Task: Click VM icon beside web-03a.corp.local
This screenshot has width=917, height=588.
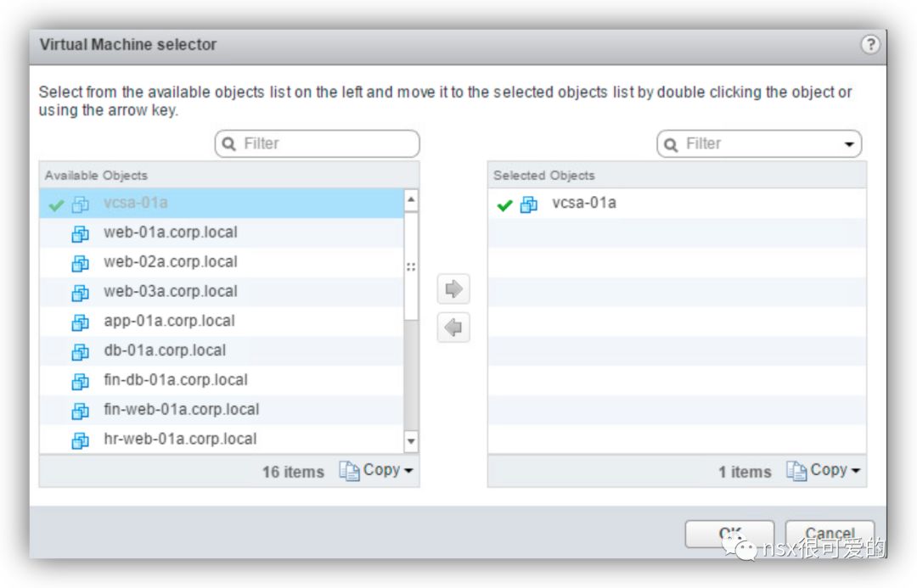Action: pos(80,292)
